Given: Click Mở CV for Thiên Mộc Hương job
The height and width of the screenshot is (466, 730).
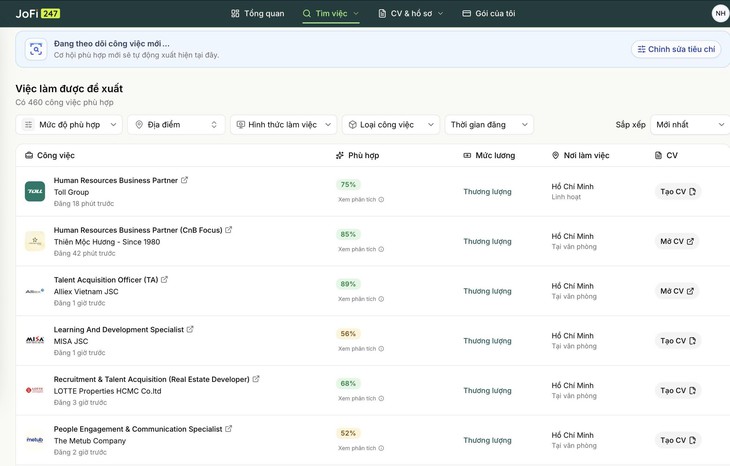Looking at the screenshot, I should click(677, 242).
